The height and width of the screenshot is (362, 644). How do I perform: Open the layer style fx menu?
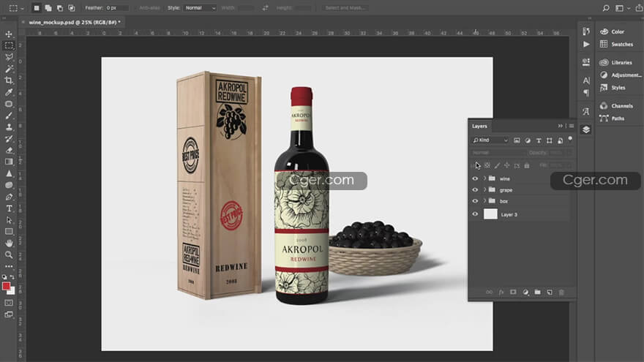click(501, 293)
